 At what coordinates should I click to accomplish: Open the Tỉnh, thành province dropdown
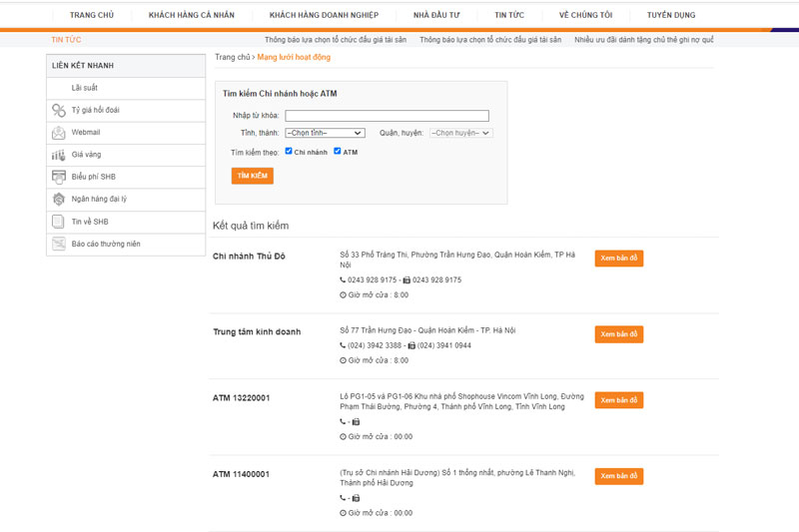pos(325,132)
